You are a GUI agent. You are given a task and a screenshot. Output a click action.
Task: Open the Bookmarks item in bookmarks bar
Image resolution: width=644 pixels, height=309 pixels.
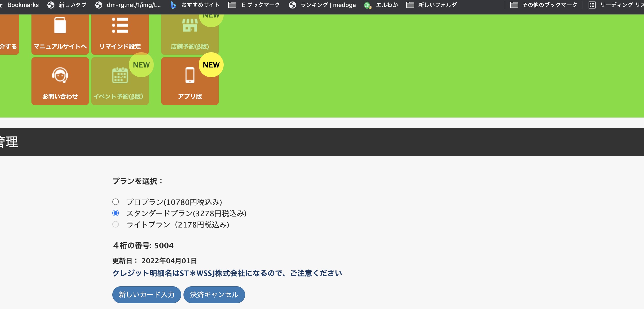19,5
